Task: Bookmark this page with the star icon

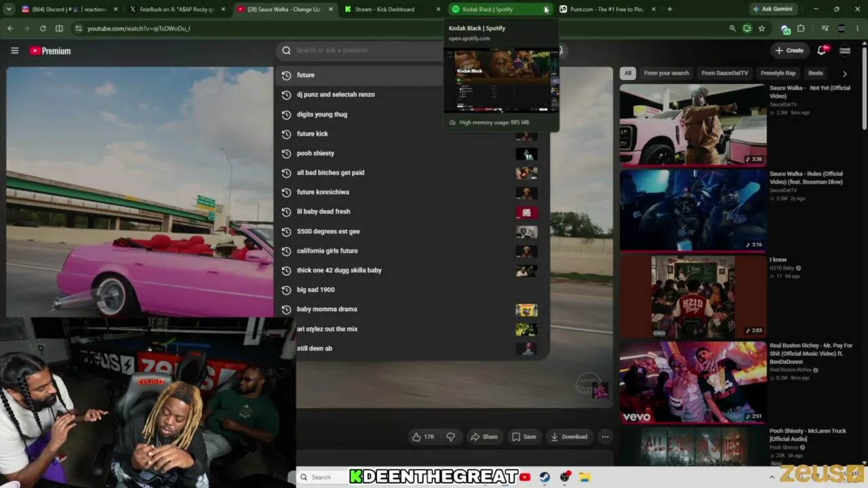Action: coord(762,28)
